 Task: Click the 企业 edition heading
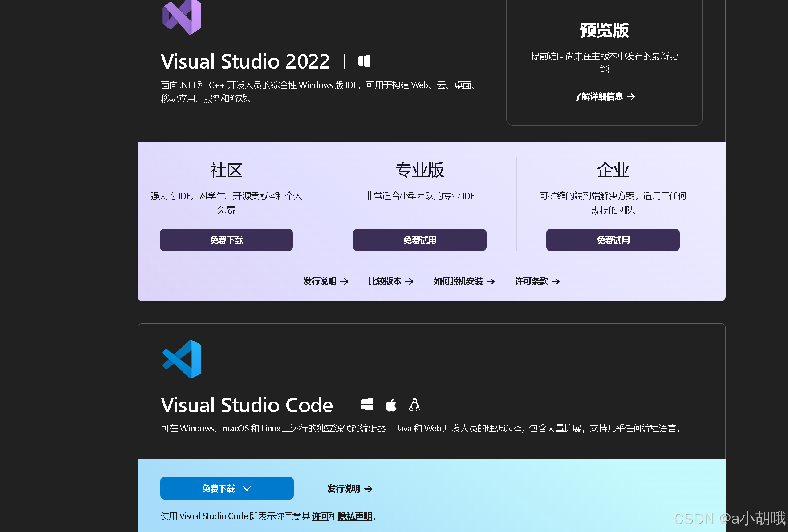tap(613, 170)
